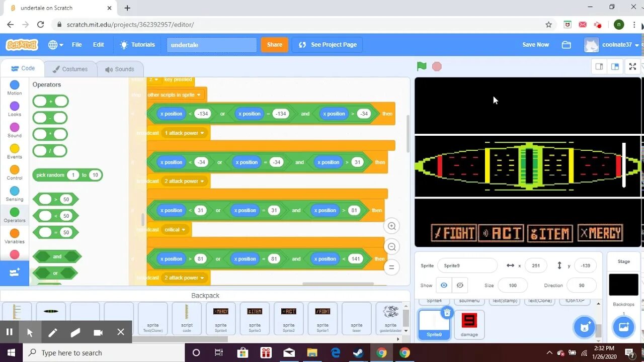Open My Stuff folder icon
Image resolution: width=644 pixels, height=362 pixels.
(x=567, y=45)
